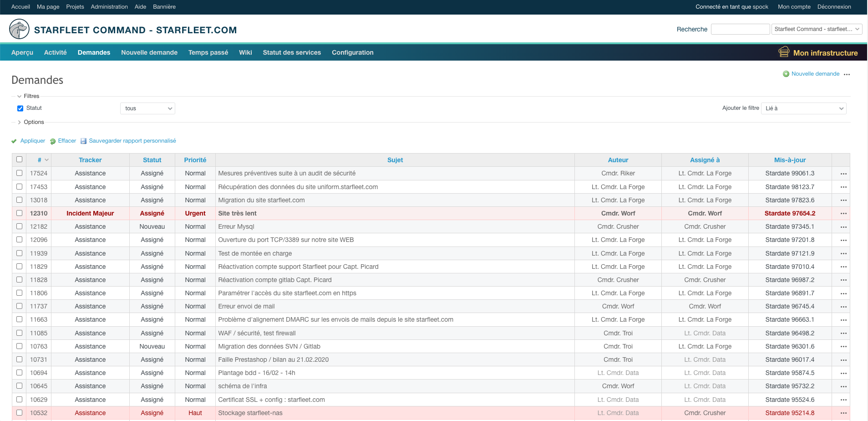868x421 pixels.
Task: Click the green plus Nouvelle demande icon
Action: click(786, 74)
